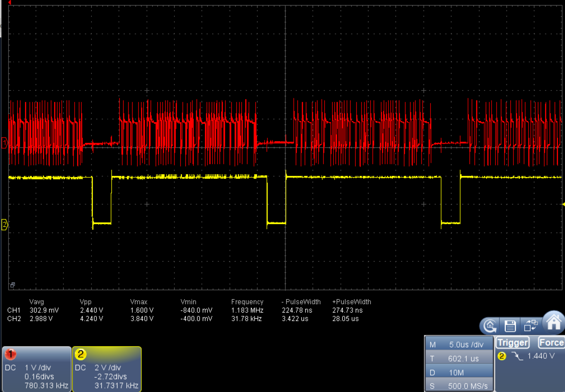This screenshot has height=392, width=565.
Task: Click the DC coupling label for channel 1
Action: pos(10,368)
